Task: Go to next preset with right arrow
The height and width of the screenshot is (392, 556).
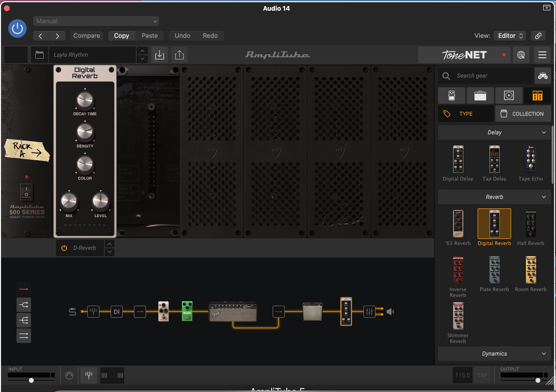Action: [57, 36]
